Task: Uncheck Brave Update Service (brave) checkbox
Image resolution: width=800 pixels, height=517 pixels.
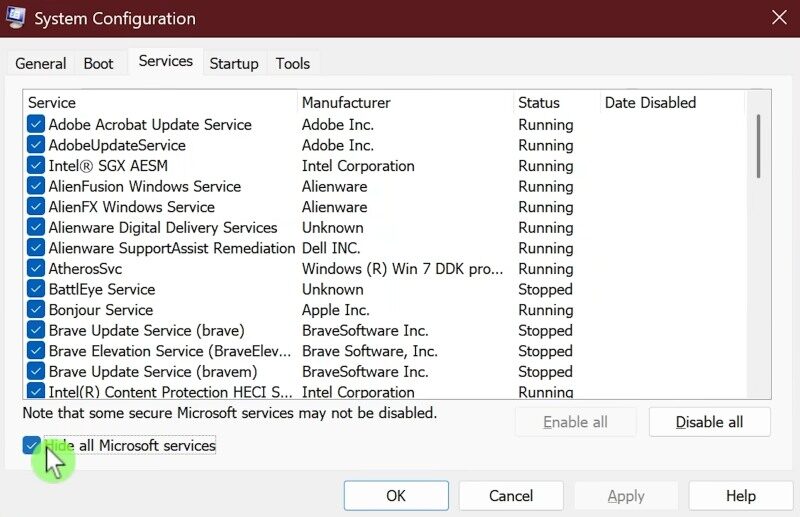Action: (x=36, y=330)
